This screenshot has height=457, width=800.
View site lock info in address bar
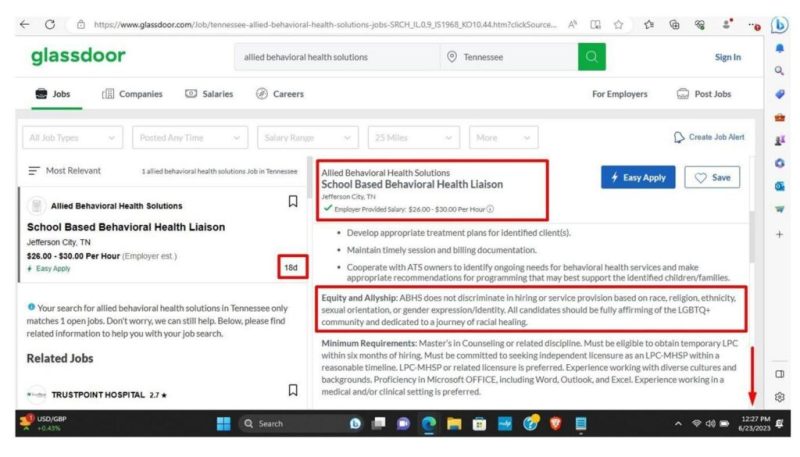click(81, 24)
